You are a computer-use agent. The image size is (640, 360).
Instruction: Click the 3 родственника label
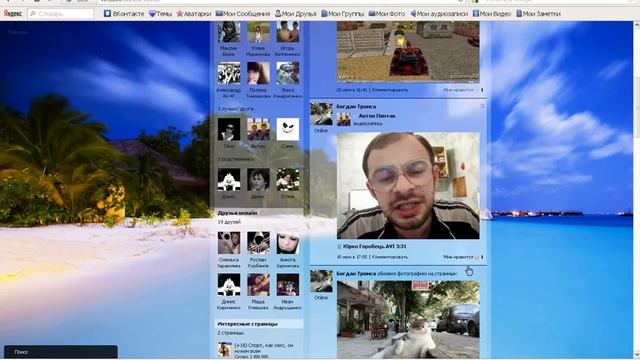click(236, 159)
